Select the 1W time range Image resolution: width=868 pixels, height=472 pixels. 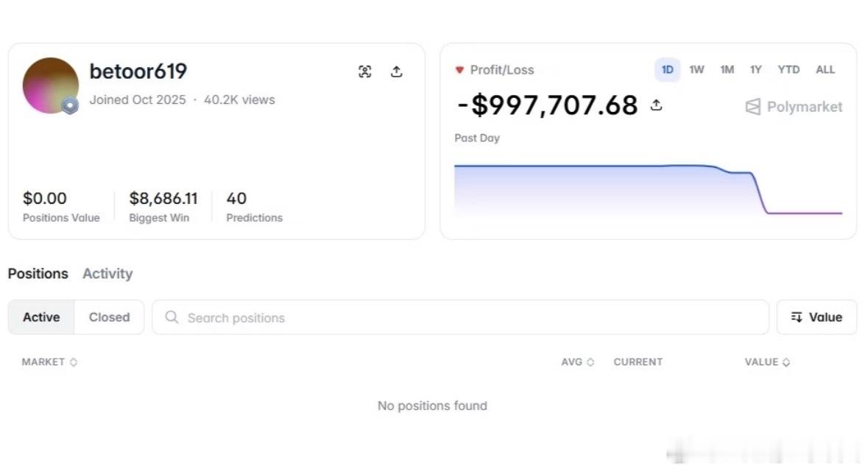(696, 70)
